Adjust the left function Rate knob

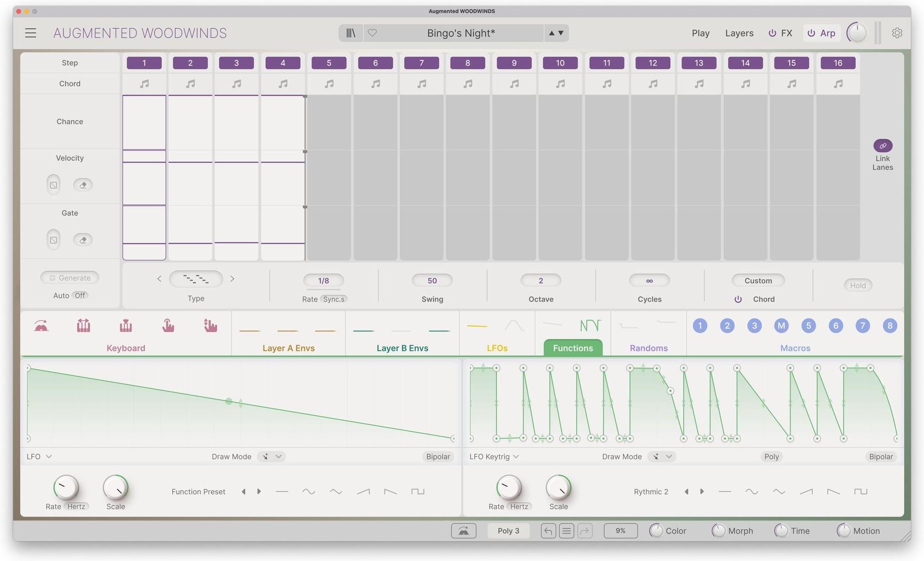66,488
